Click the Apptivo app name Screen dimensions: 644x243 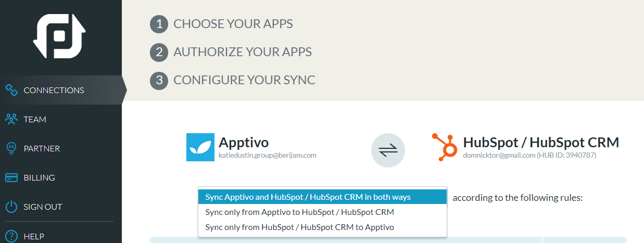[244, 143]
